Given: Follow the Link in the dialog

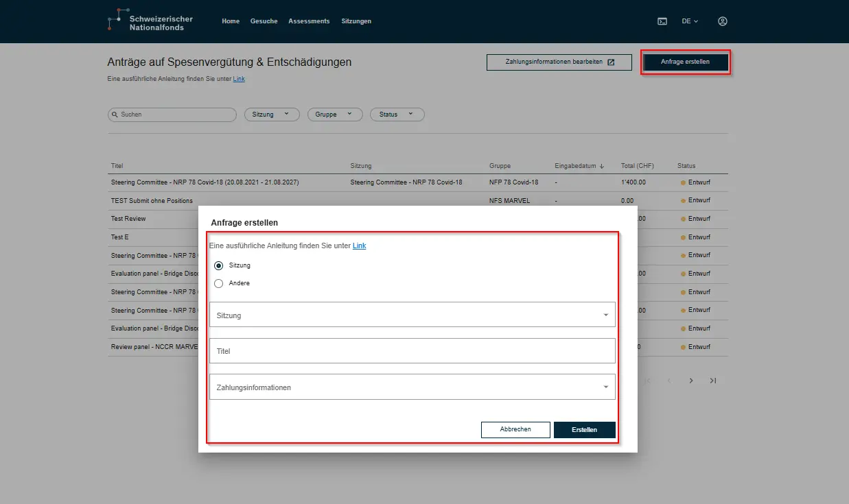Looking at the screenshot, I should pos(359,245).
